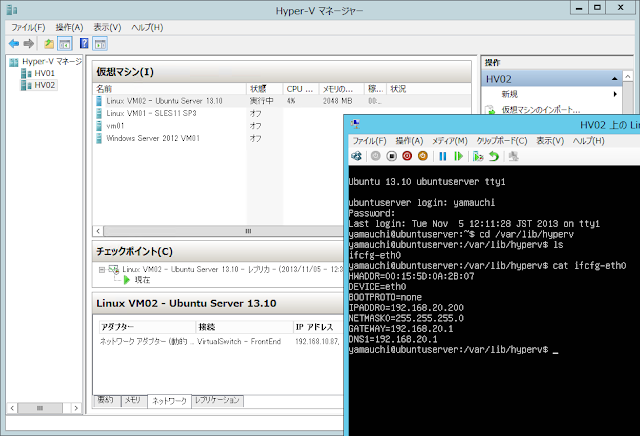The image size is (640, 436).
Task: Click the チェックポイント(C) panel header
Action: (x=219, y=251)
